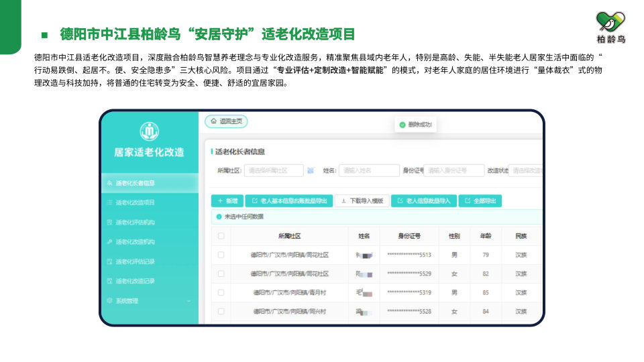Click the 未选中任何数据 notice text
This screenshot has width=644, height=362.
[x=244, y=217]
